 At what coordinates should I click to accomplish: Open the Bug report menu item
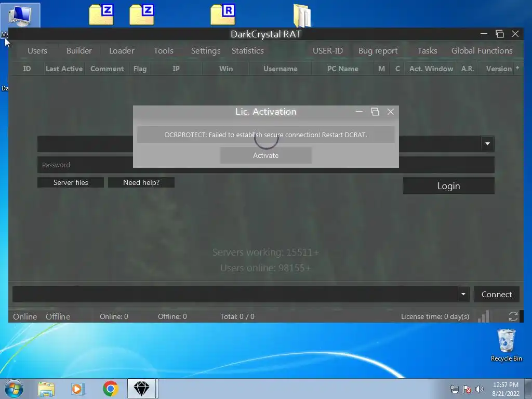378,50
